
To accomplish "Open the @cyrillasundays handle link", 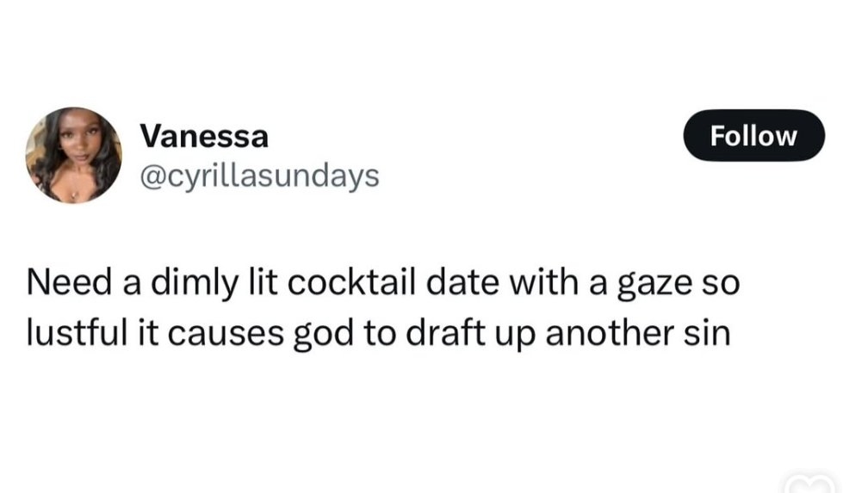I will point(258,176).
